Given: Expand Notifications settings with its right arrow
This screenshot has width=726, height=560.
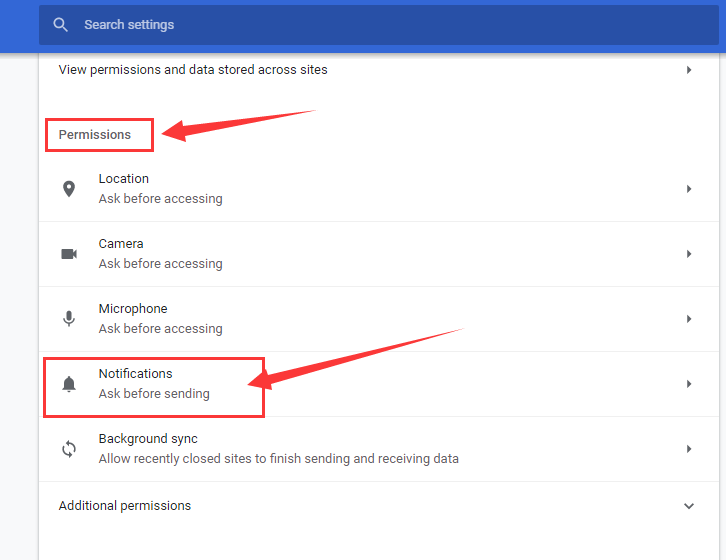Looking at the screenshot, I should pos(689,384).
